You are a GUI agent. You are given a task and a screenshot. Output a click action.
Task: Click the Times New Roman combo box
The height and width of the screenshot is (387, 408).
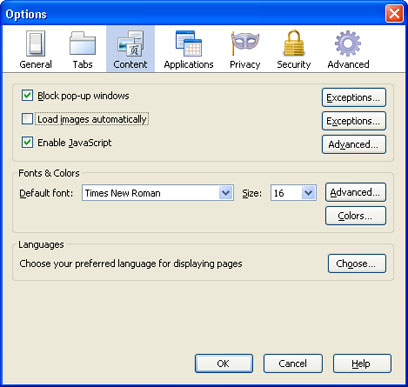pos(158,193)
